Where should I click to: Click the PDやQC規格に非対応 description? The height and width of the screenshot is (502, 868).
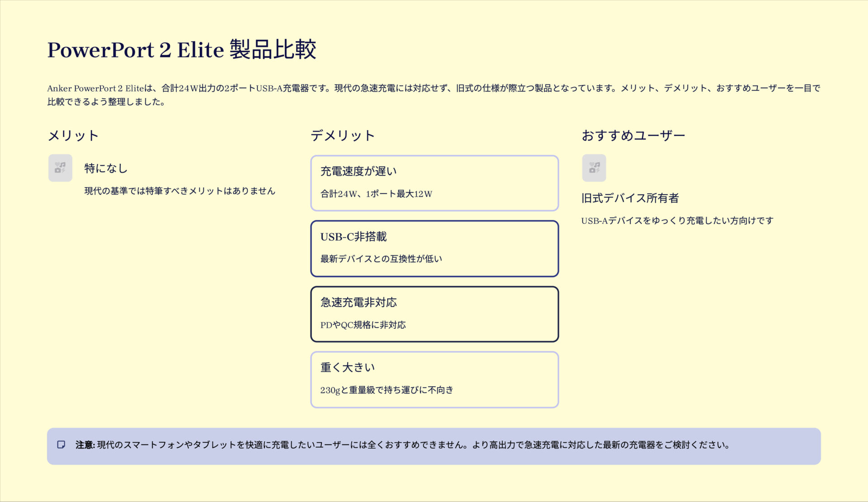pyautogui.click(x=363, y=325)
